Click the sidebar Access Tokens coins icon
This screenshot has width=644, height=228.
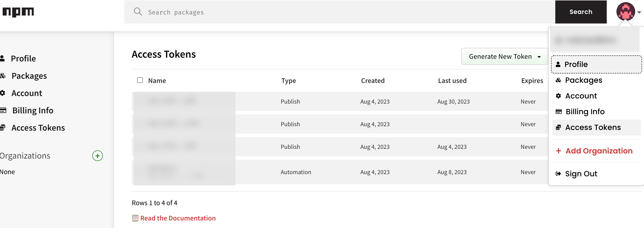tap(2, 128)
